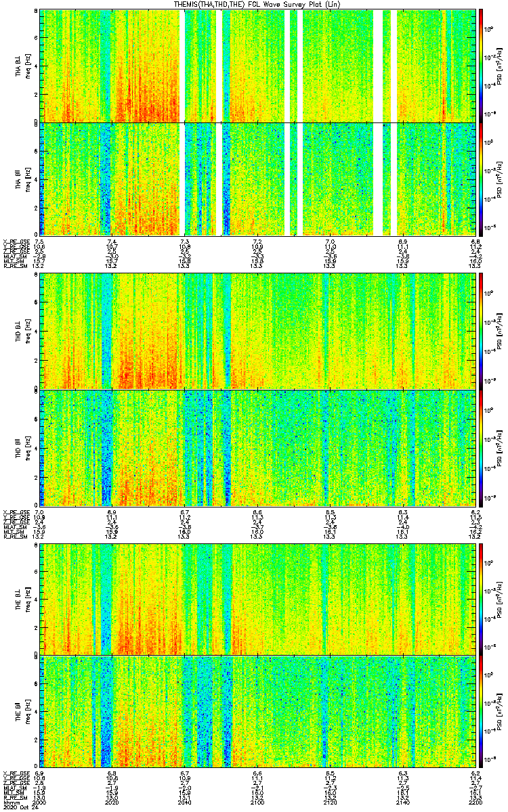This screenshot has height=812, width=508.
Task: Click the THA Bll freq [Hz] axis label
Action: (22, 178)
